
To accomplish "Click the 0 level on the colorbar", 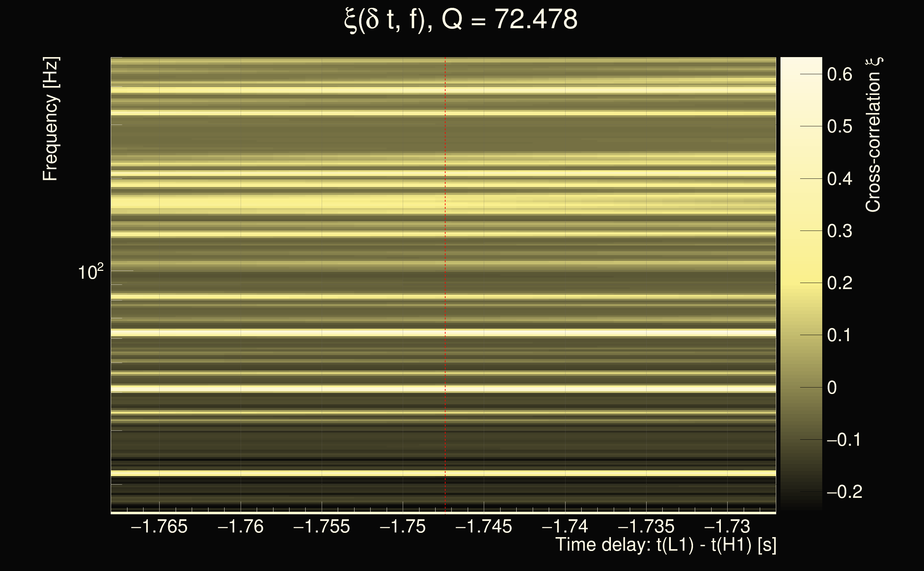I will pos(832,388).
